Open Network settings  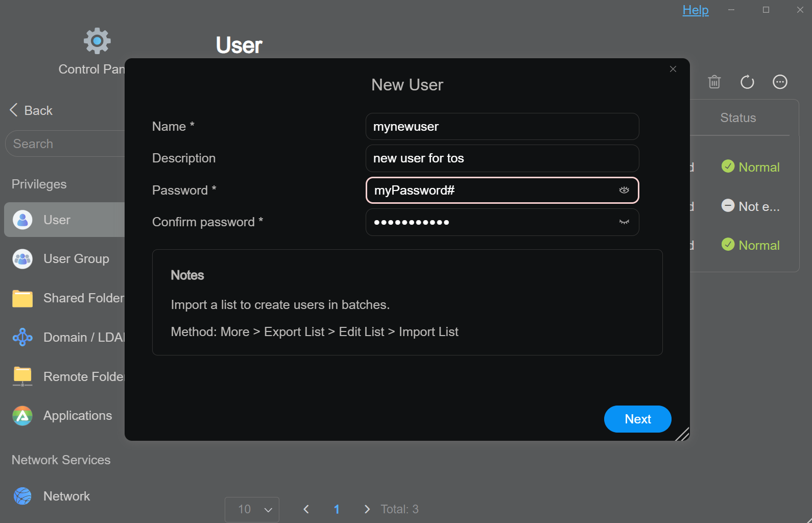click(64, 496)
